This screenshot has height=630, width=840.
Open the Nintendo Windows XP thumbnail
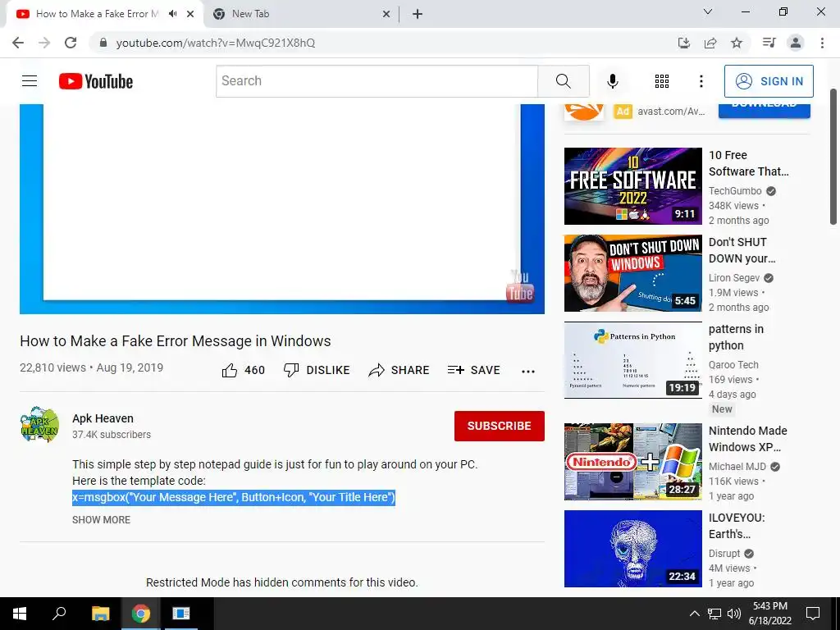point(632,462)
